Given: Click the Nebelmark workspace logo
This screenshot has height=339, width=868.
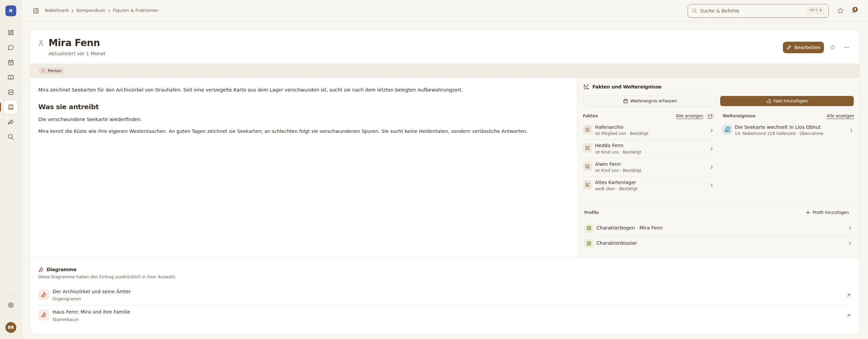Looking at the screenshot, I should (11, 11).
